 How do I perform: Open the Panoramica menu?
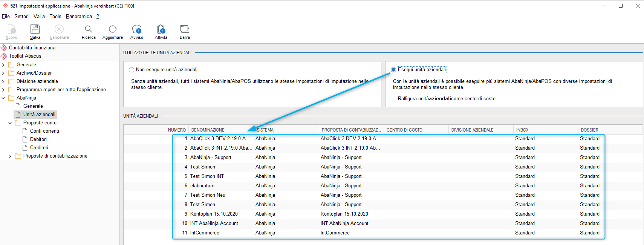coord(79,16)
